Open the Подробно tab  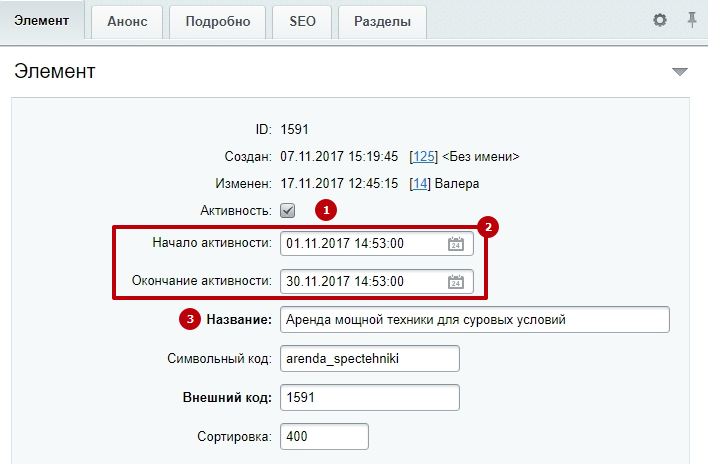coord(218,22)
